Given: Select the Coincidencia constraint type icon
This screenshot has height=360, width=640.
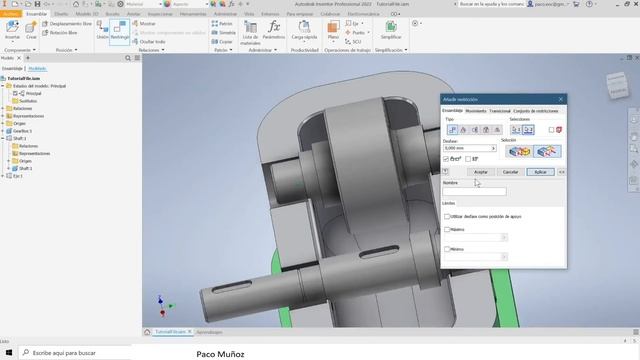Looking at the screenshot, I should 452,130.
